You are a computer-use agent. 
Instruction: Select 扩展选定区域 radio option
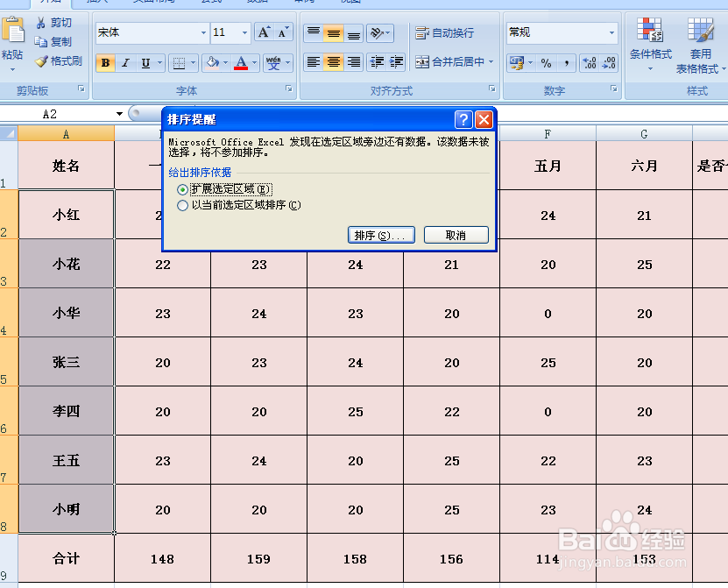coord(182,189)
